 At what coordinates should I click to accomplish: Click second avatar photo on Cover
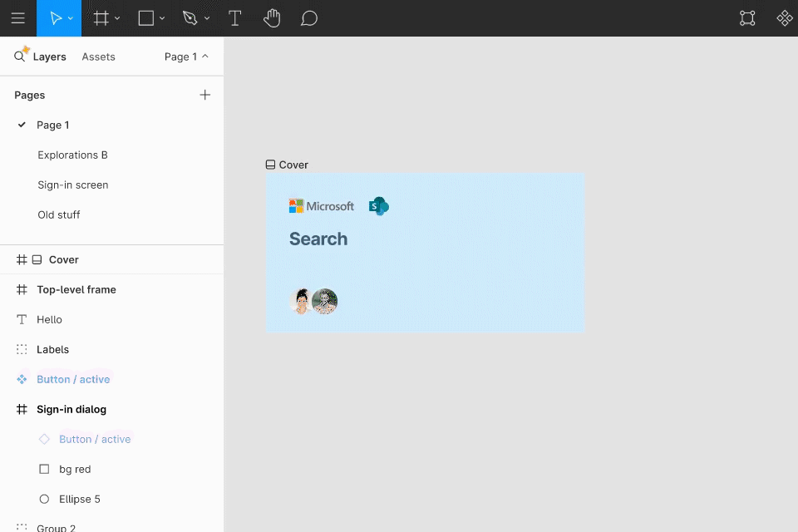click(x=325, y=302)
